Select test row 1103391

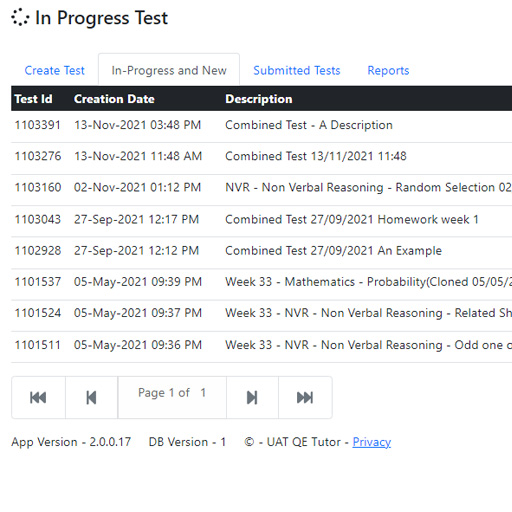point(262,125)
